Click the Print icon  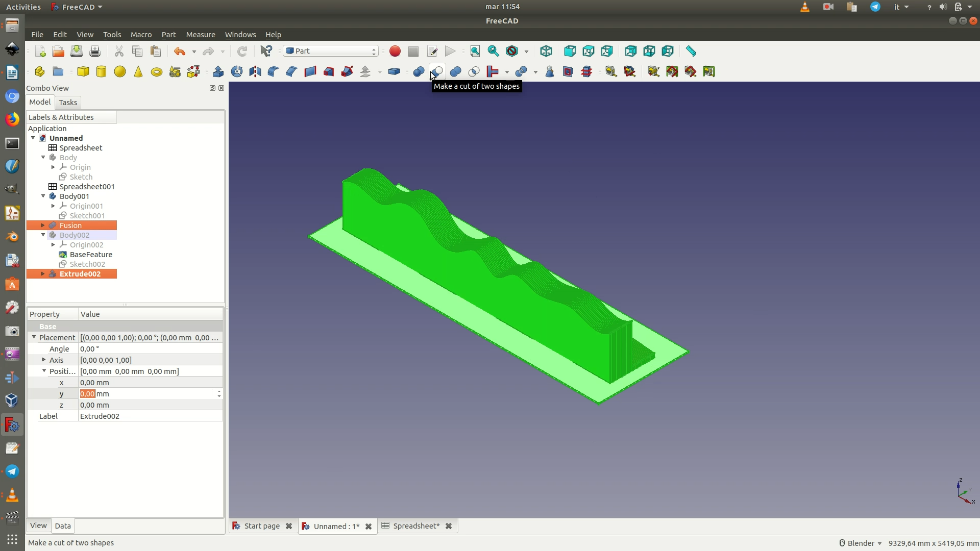pos(95,52)
